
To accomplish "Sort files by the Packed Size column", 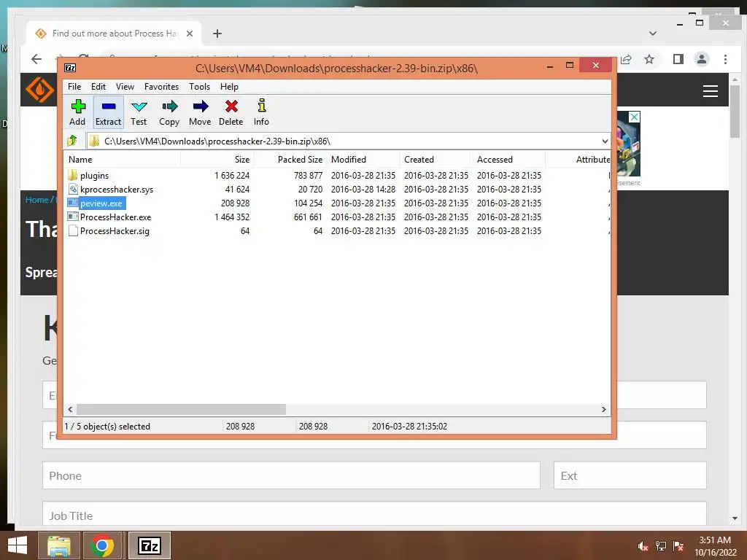I will point(290,160).
